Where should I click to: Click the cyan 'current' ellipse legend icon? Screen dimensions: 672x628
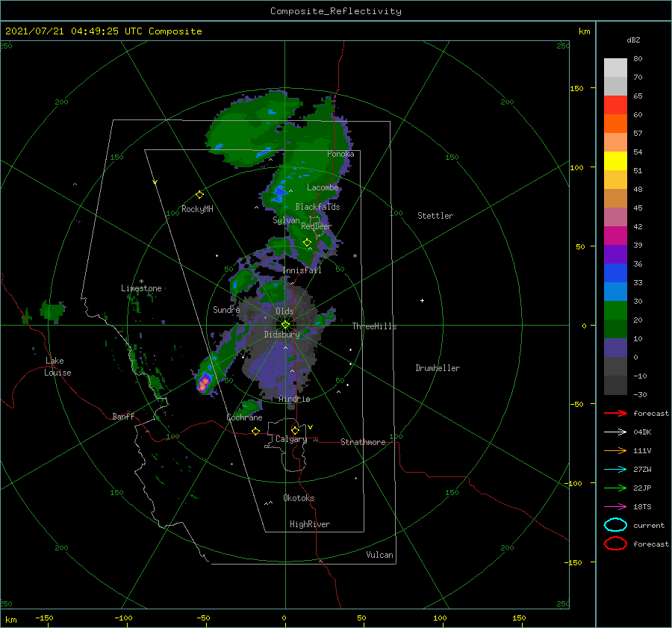point(615,525)
